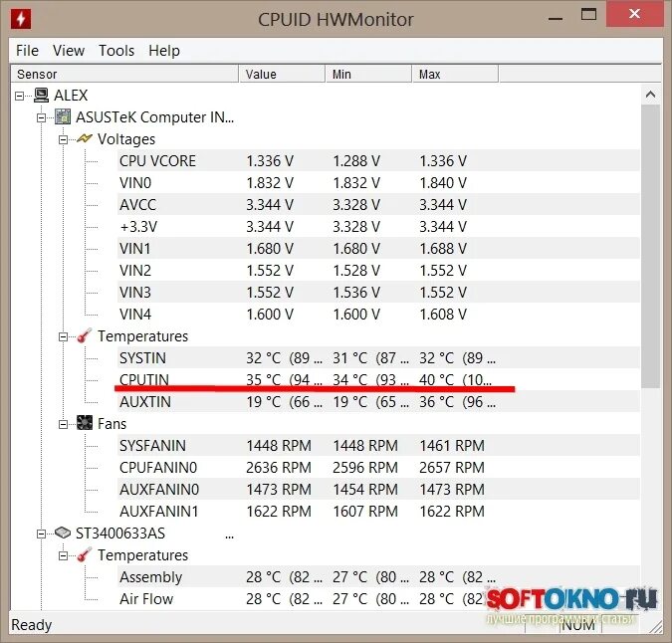Select the Air Flow temperature row
Screen dimensions: 672x643
click(378, 598)
